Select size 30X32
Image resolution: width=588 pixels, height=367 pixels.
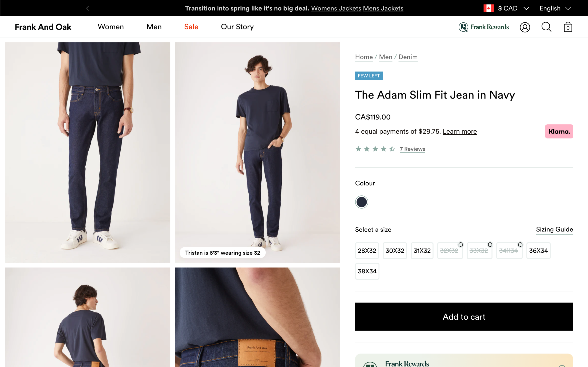tap(395, 251)
